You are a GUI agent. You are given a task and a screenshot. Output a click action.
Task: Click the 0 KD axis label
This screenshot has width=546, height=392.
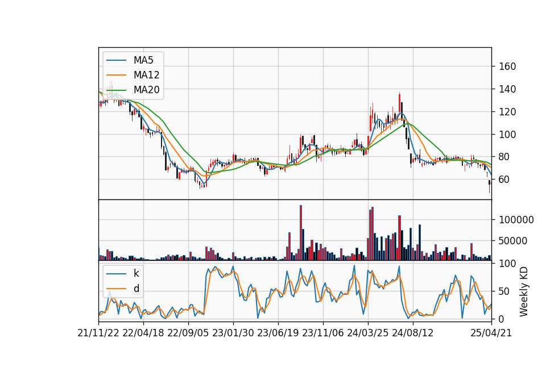502,319
